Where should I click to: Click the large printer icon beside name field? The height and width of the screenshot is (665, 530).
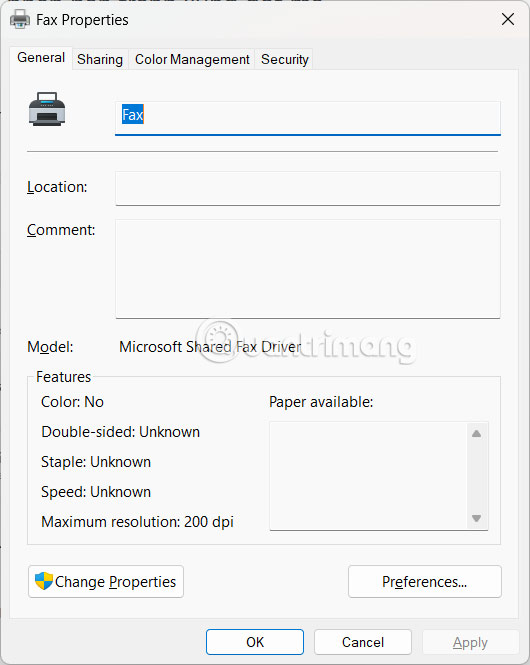pyautogui.click(x=47, y=109)
